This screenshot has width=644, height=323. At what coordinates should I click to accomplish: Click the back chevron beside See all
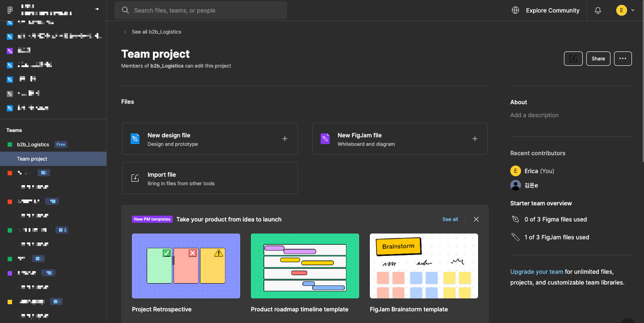click(125, 32)
